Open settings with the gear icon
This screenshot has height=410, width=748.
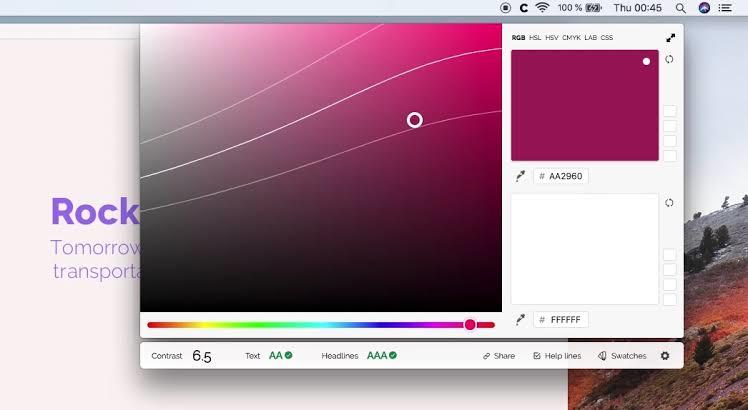click(665, 356)
